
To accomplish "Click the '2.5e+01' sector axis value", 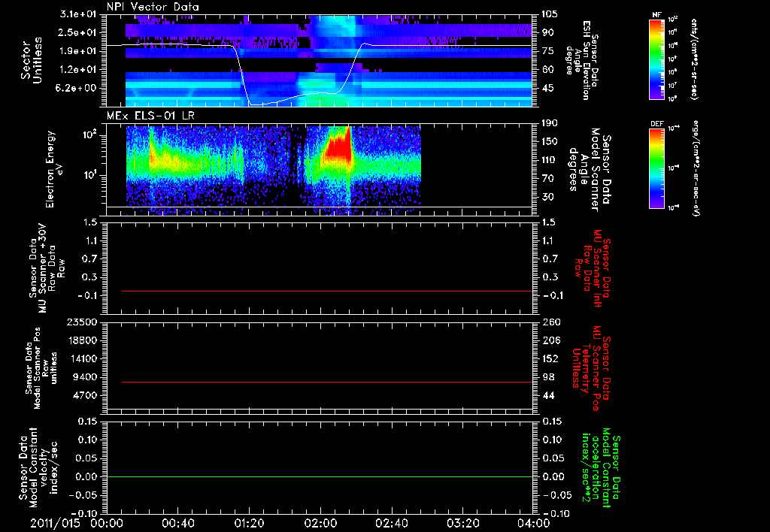I will click(78, 32).
